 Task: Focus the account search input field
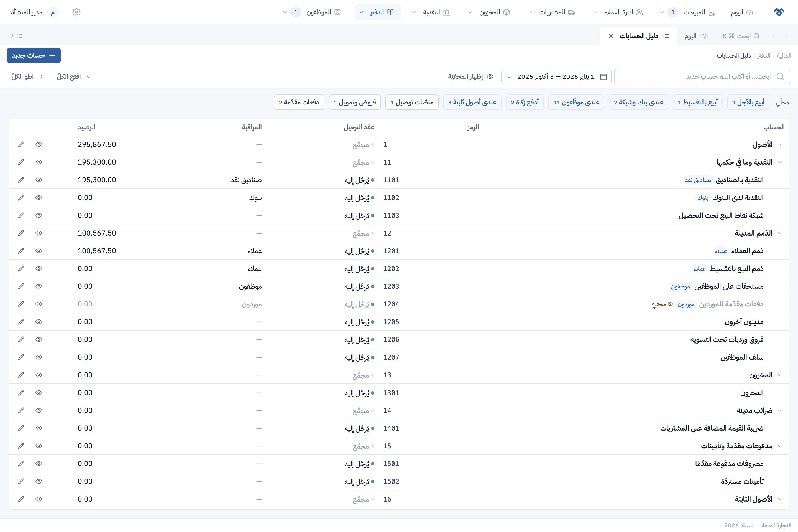point(702,77)
